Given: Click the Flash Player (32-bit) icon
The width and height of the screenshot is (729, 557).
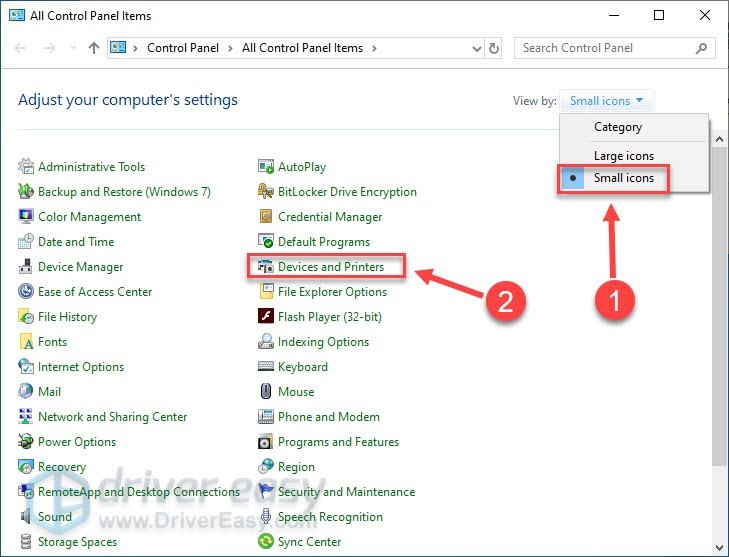Looking at the screenshot, I should (266, 317).
